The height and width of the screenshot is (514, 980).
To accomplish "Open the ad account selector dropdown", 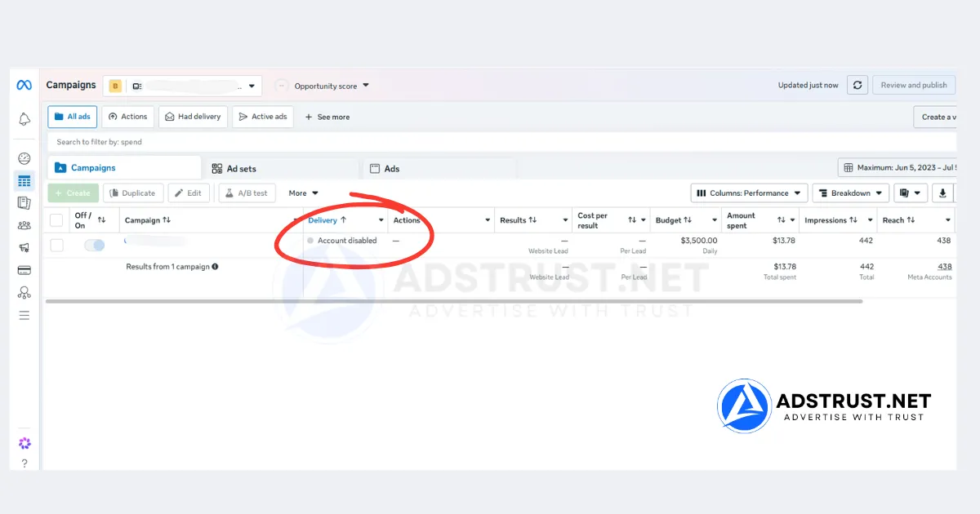I will click(x=182, y=86).
